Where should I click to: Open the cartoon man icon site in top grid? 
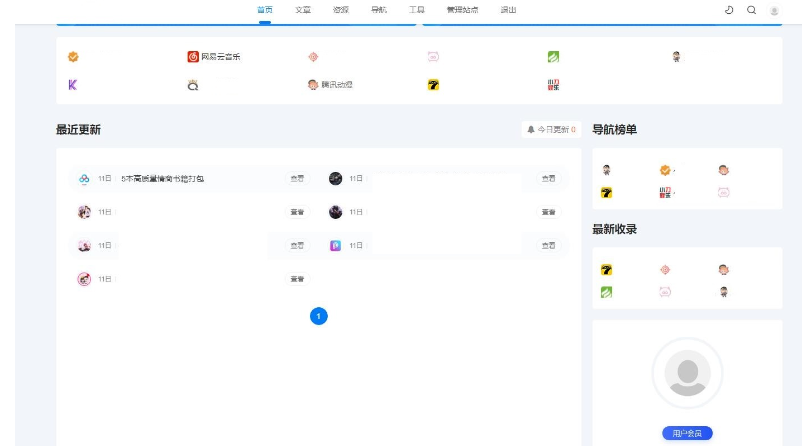coord(677,57)
